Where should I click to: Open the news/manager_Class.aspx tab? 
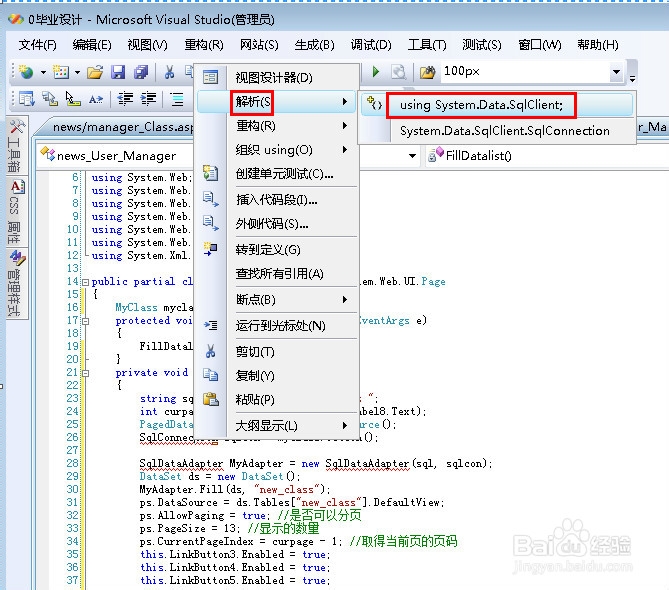click(122, 127)
